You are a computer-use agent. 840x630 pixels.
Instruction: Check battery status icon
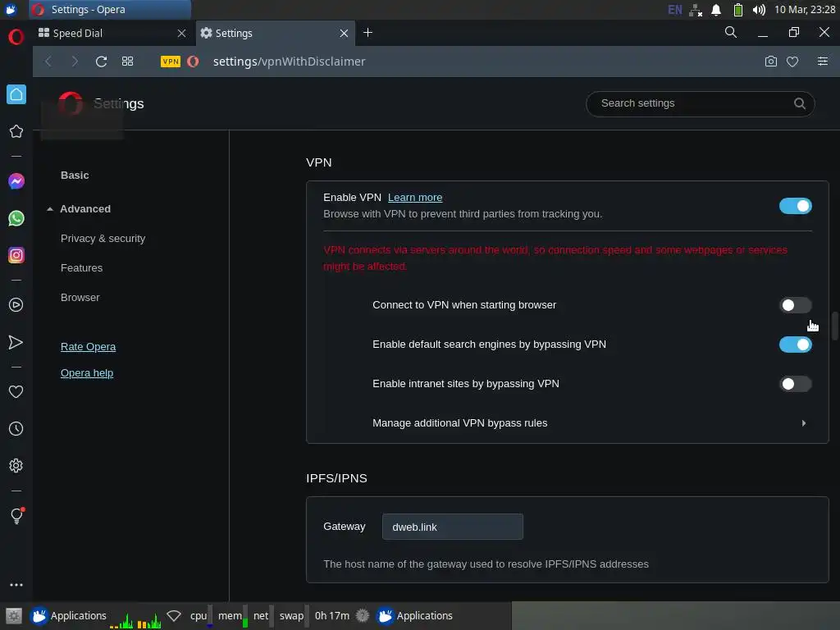point(737,10)
